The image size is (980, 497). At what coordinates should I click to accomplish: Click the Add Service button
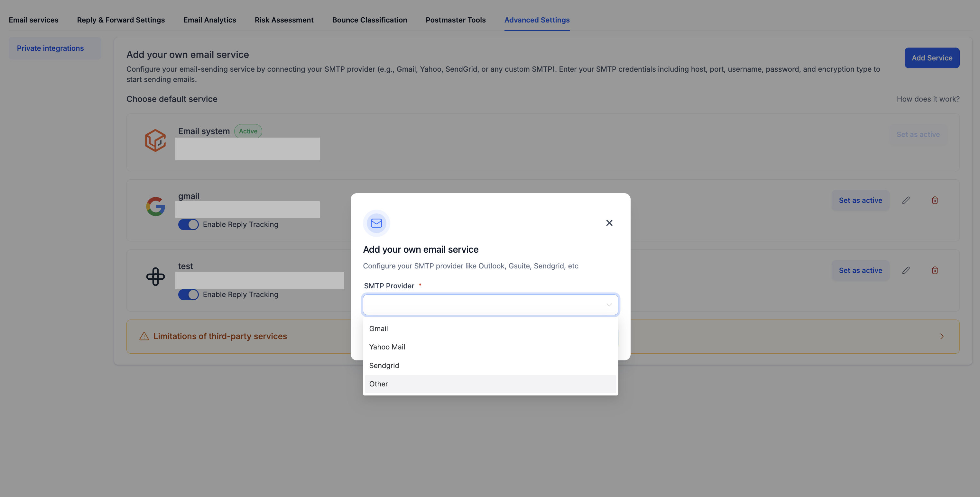(932, 58)
